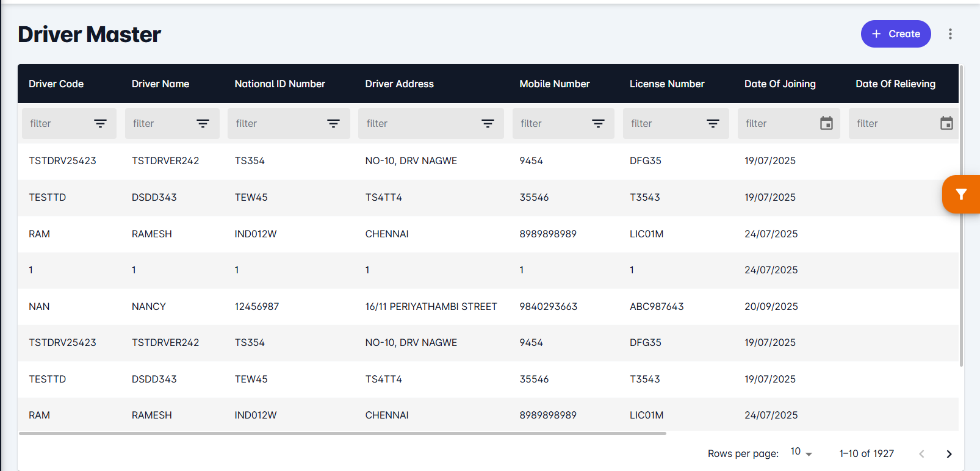The width and height of the screenshot is (980, 471).
Task: Click the vertical scrollbar at table right edge
Action: pyautogui.click(x=962, y=215)
